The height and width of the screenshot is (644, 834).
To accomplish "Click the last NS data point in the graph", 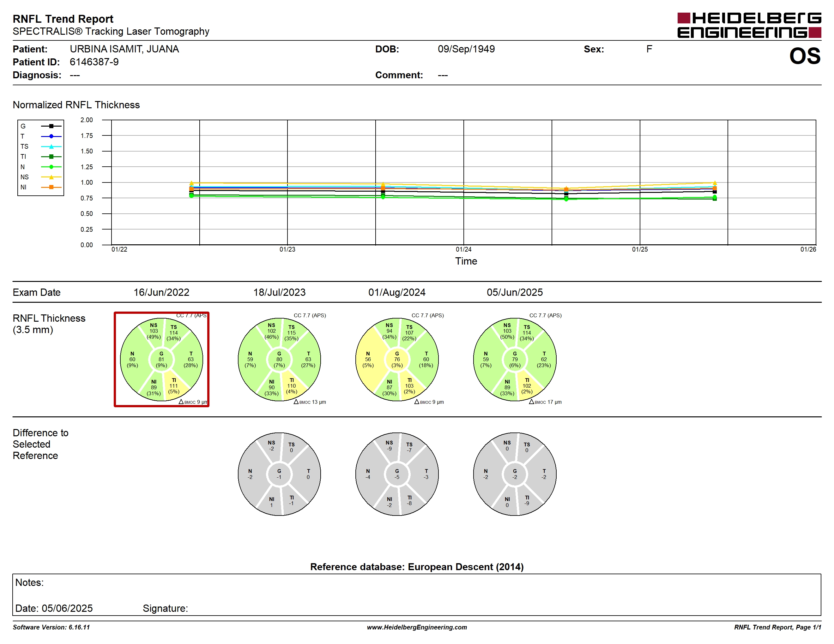I will [x=715, y=183].
